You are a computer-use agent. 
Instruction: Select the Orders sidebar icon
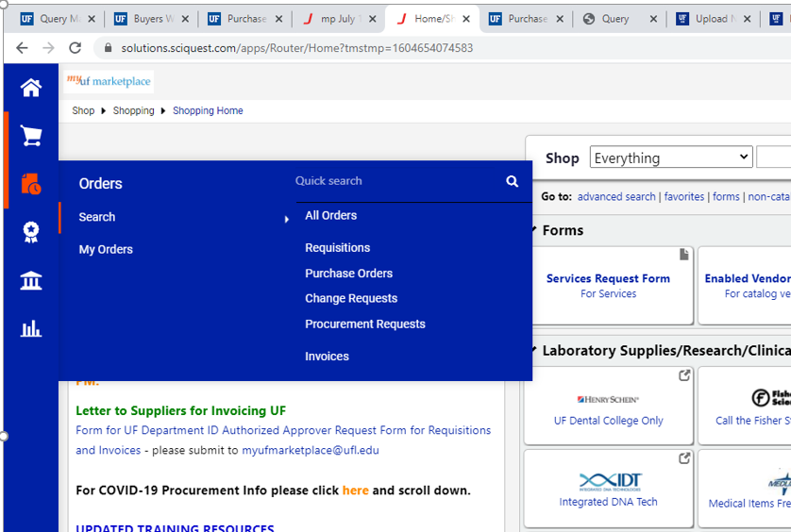click(31, 184)
